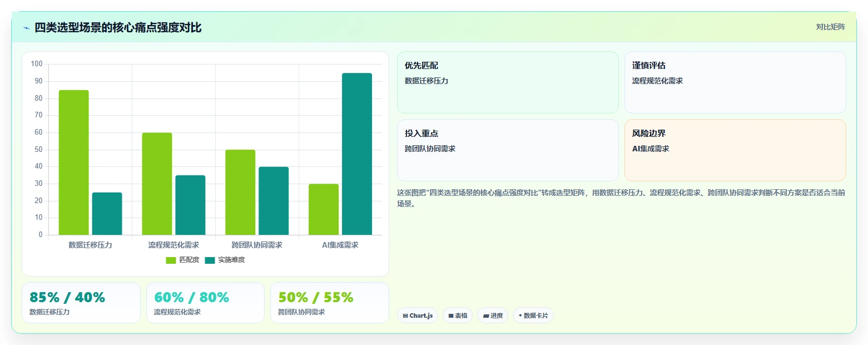Click the 匹配度 bar for AI集成需求
This screenshot has height=345, width=868.
click(x=324, y=209)
